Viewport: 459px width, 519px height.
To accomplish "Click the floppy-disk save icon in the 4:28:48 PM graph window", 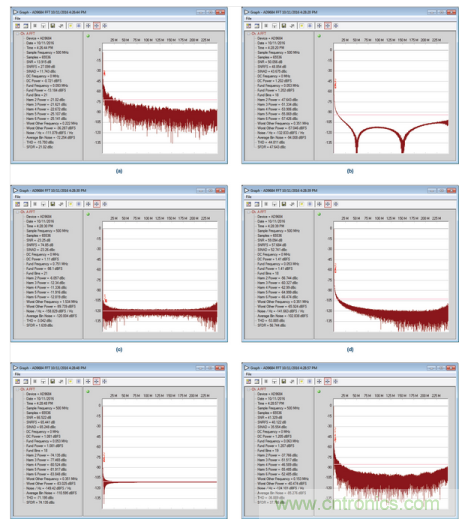I will tap(53, 381).
